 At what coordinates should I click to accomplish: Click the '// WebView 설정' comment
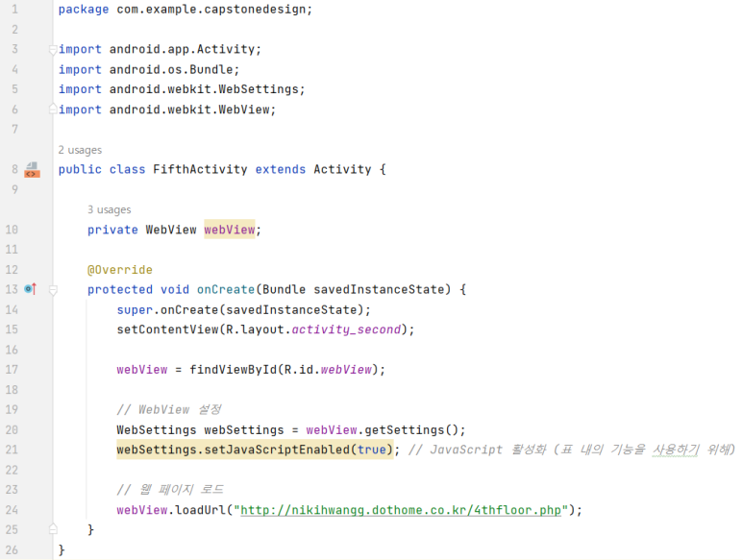coord(169,409)
